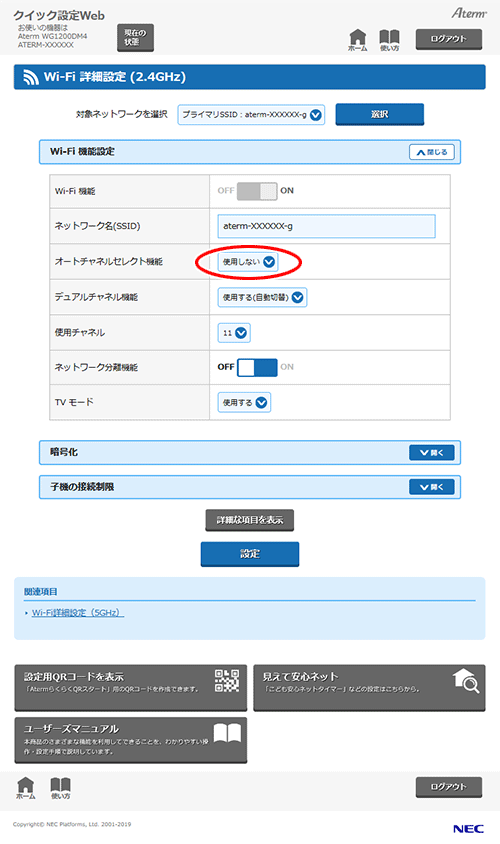Open the TV モード dropdown
500x844 pixels.
tap(244, 403)
